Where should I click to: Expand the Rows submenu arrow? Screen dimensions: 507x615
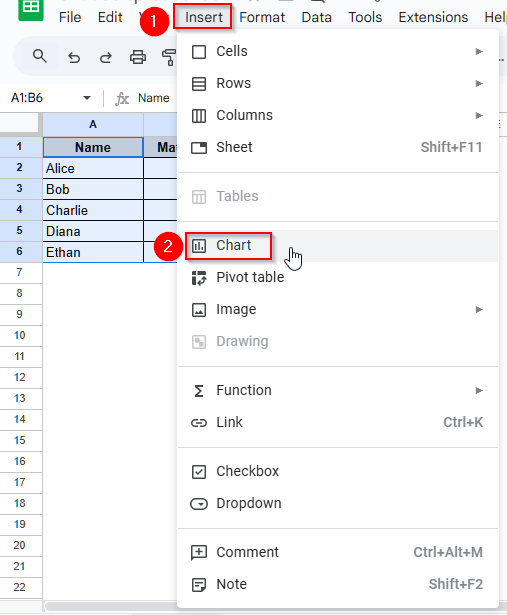pyautogui.click(x=479, y=84)
